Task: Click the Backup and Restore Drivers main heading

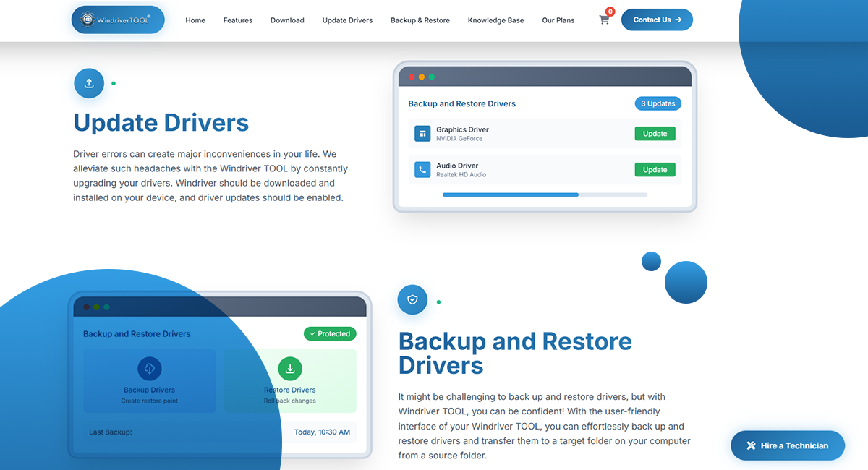Action: tap(515, 353)
